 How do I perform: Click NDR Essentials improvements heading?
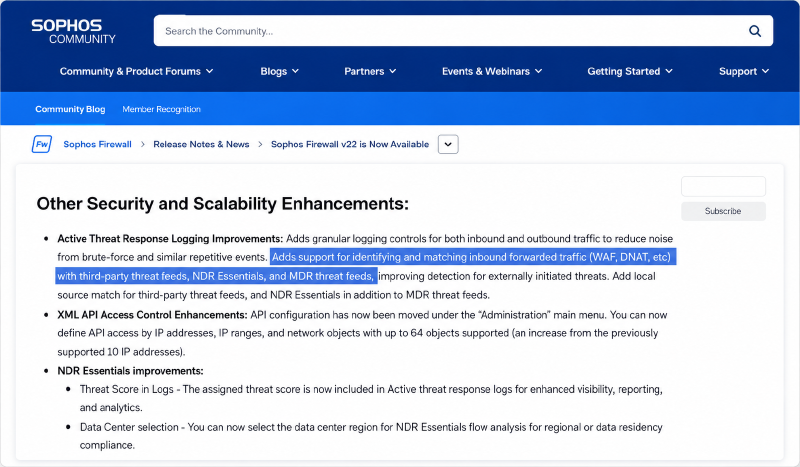tap(130, 371)
